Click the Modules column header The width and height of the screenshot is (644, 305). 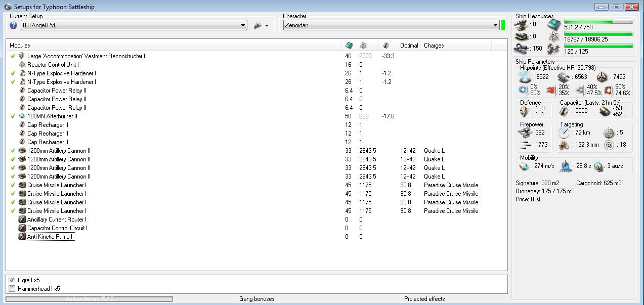pyautogui.click(x=20, y=46)
